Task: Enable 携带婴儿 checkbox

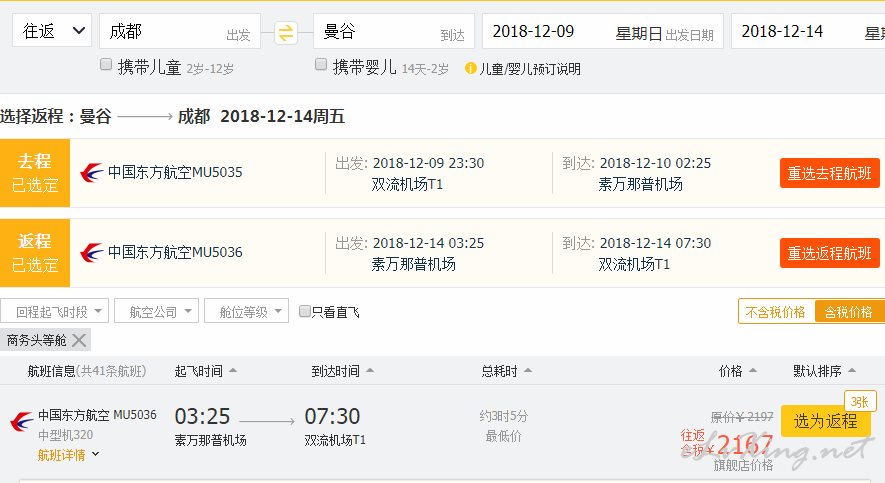Action: click(x=321, y=65)
